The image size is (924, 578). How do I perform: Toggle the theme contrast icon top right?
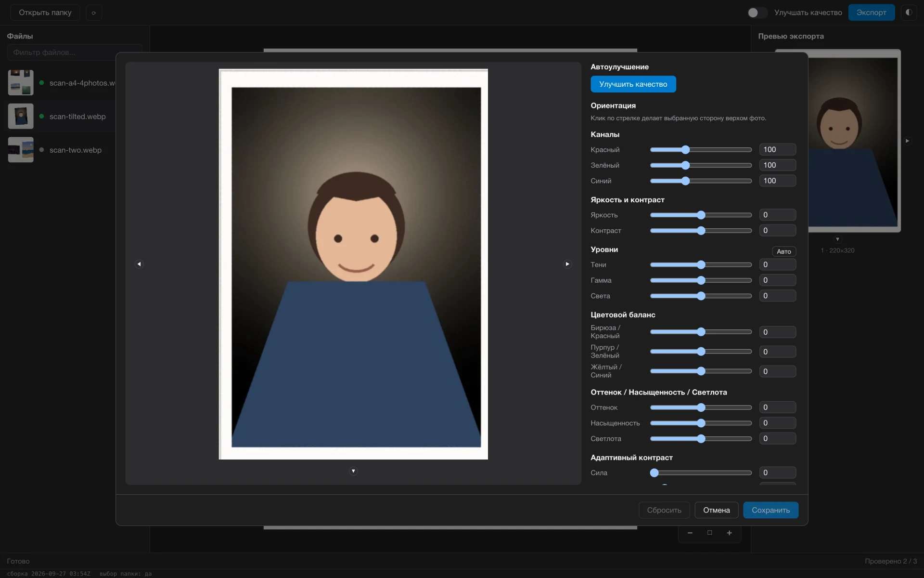pos(909,13)
